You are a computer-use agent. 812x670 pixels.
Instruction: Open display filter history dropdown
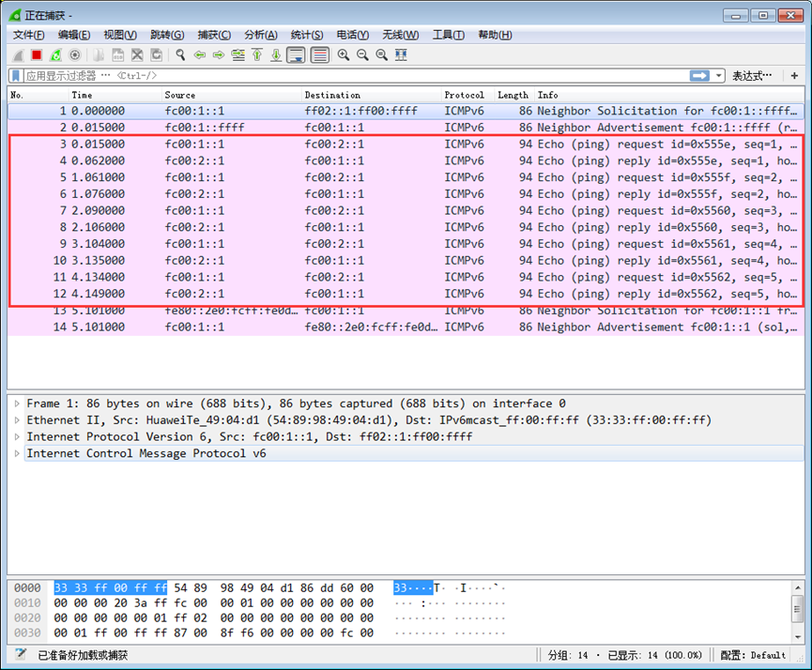pyautogui.click(x=718, y=76)
